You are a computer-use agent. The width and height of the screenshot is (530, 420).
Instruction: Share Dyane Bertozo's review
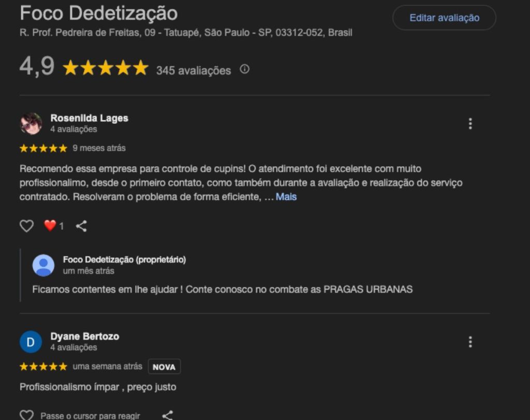167,415
